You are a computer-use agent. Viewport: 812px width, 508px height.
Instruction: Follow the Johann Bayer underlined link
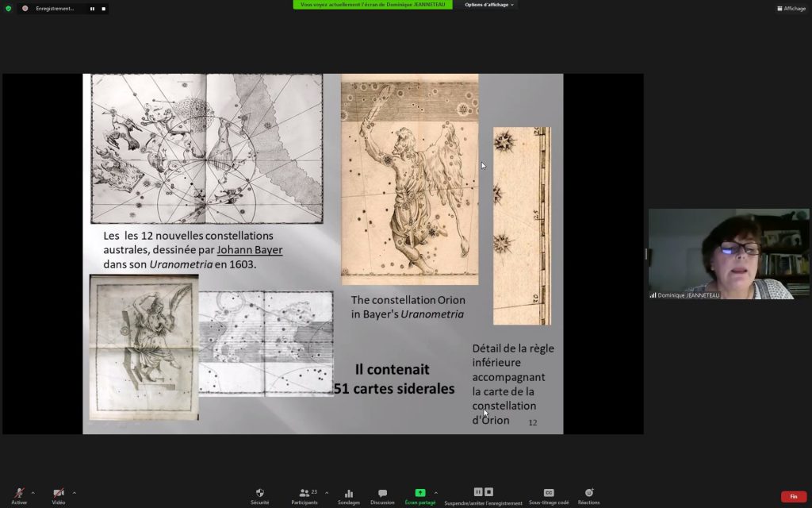tap(250, 250)
